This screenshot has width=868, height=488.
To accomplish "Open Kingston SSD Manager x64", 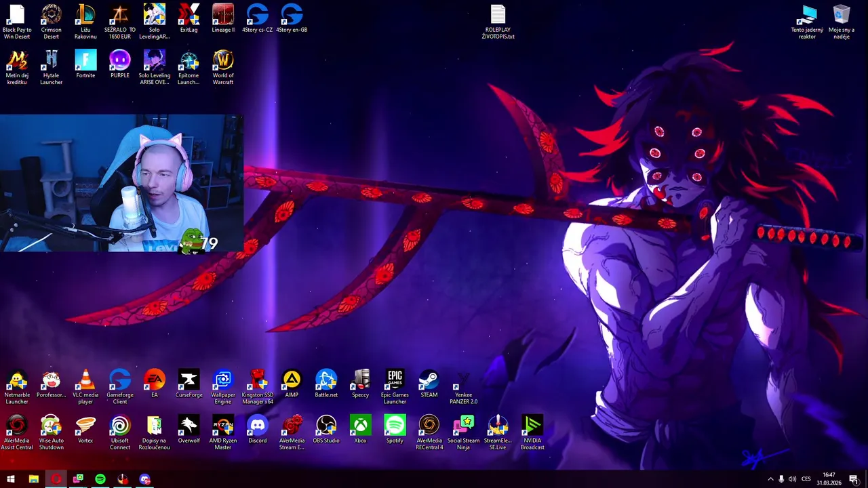I will [x=257, y=387].
